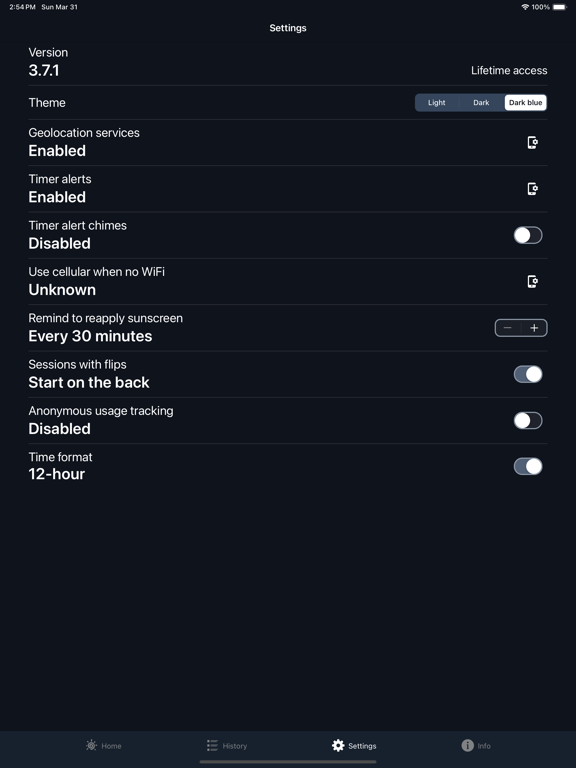The width and height of the screenshot is (576, 768).
Task: Tap the WiFi status icon
Action: tap(525, 7)
